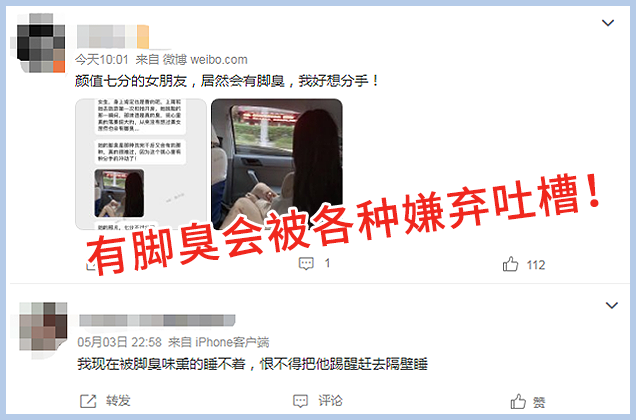Click the 今天10:01 timestamp
636x420 pixels.
tap(102, 60)
